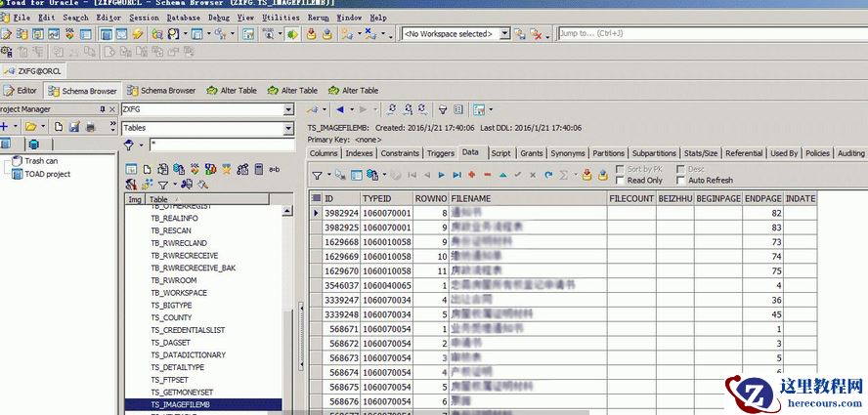Switch to the Indexes tab
This screenshot has width=868, height=415.
(x=360, y=153)
